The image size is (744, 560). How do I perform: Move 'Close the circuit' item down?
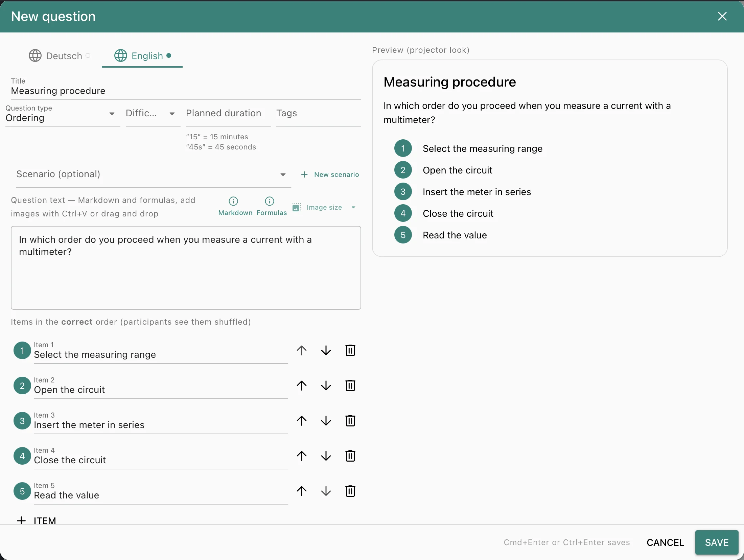click(326, 456)
